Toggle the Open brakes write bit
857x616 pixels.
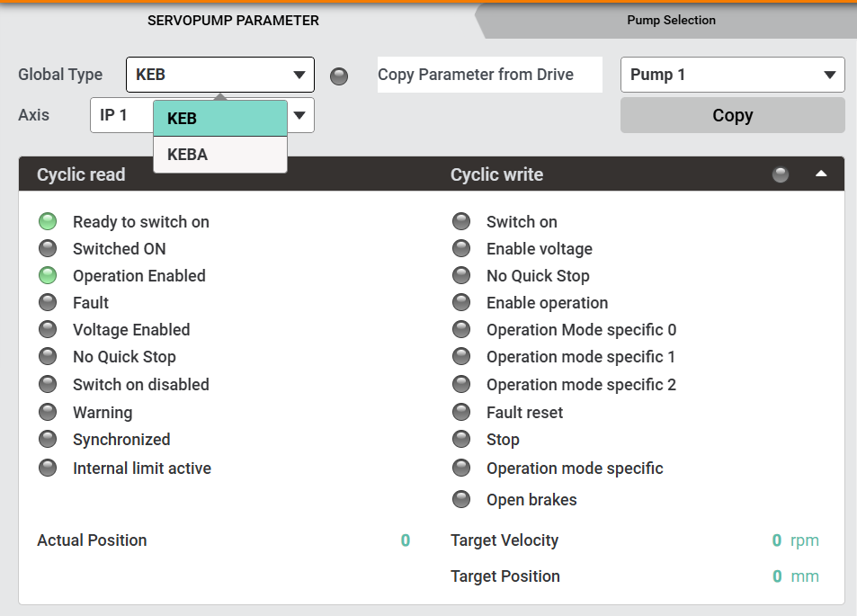point(461,499)
